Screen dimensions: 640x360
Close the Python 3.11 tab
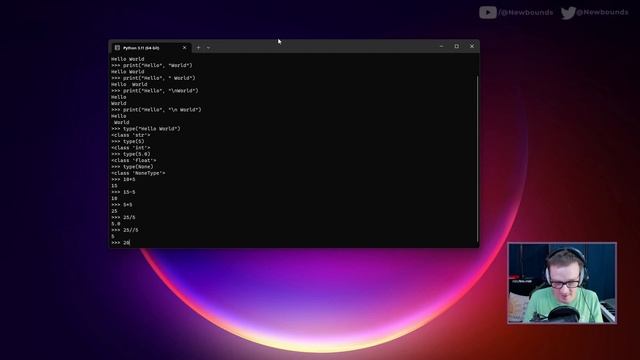[x=184, y=48]
